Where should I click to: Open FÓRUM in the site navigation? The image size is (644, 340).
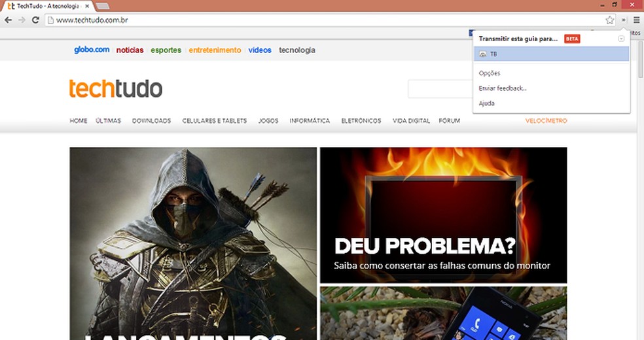click(x=450, y=120)
